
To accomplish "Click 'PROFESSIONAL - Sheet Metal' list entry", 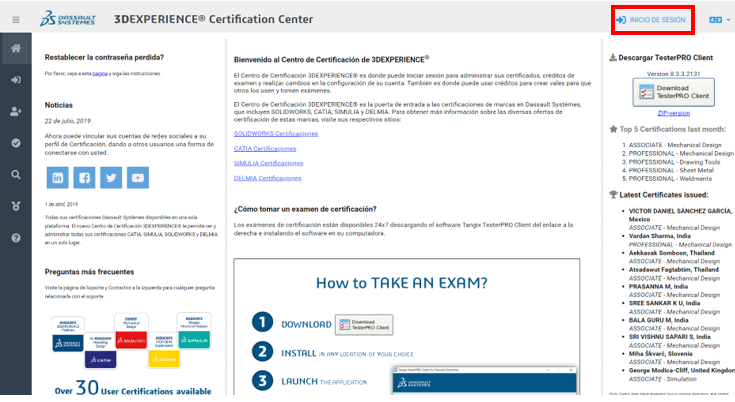I will coord(671,171).
